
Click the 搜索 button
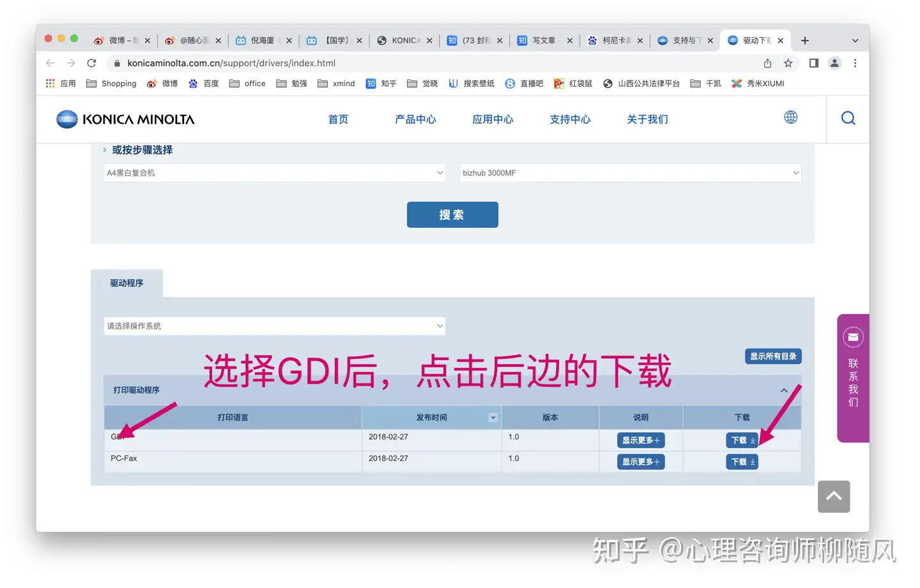452,215
